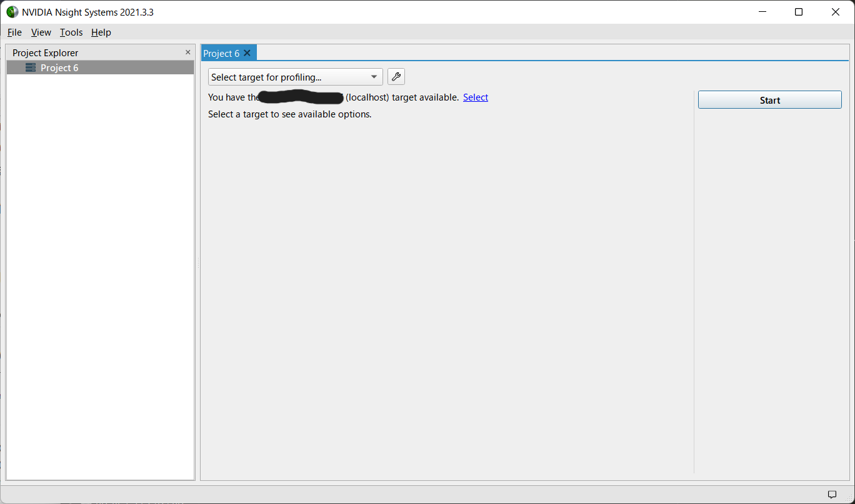Click the Start button
Viewport: 855px width, 504px height.
[770, 100]
